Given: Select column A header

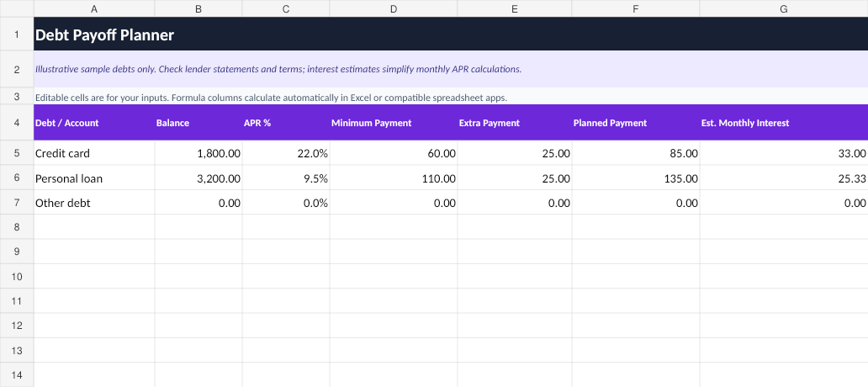Looking at the screenshot, I should pos(94,9).
